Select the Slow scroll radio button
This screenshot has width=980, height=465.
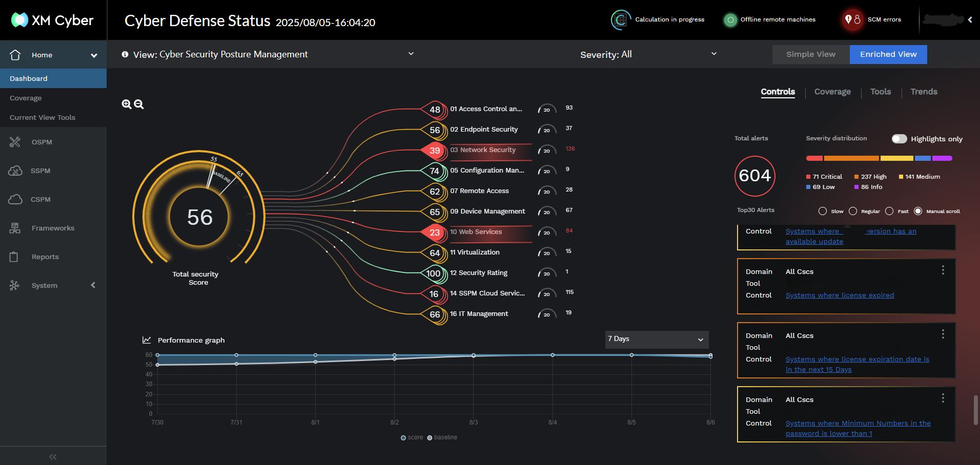tap(823, 211)
